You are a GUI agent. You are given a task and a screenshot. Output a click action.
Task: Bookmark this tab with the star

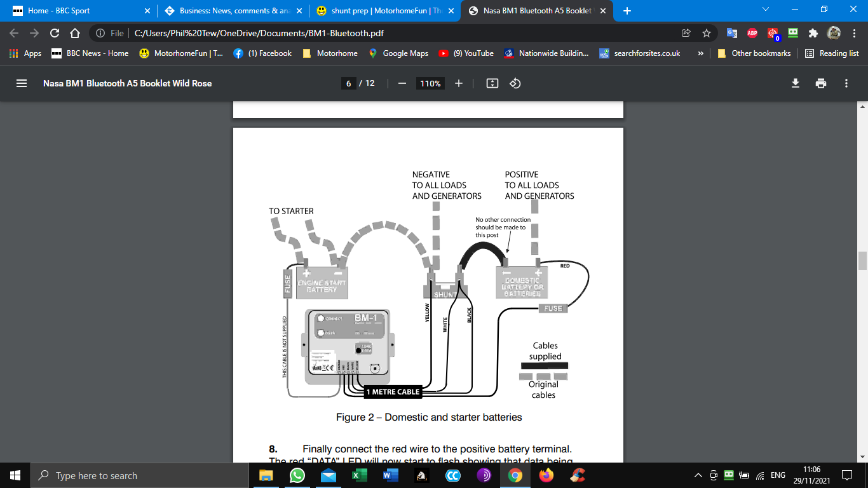click(706, 33)
